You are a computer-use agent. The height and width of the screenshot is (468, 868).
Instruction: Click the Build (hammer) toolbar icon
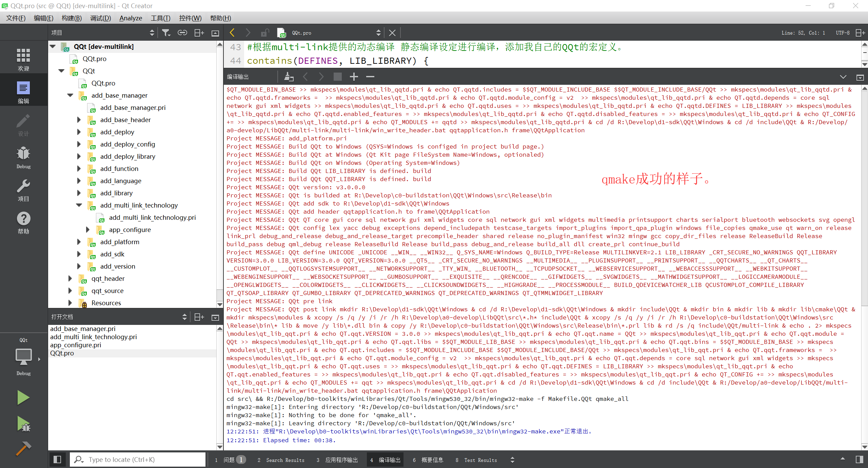click(x=22, y=450)
